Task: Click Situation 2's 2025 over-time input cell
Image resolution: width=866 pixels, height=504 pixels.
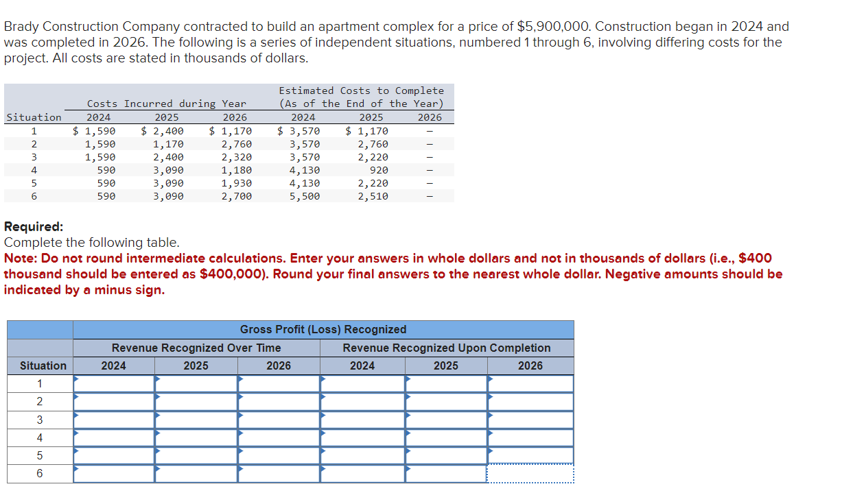Action: click(x=196, y=401)
